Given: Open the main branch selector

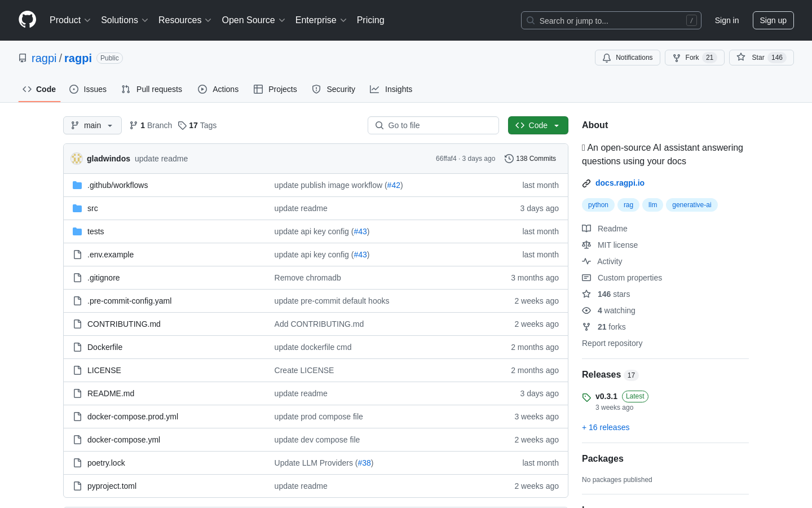Looking at the screenshot, I should [x=92, y=125].
